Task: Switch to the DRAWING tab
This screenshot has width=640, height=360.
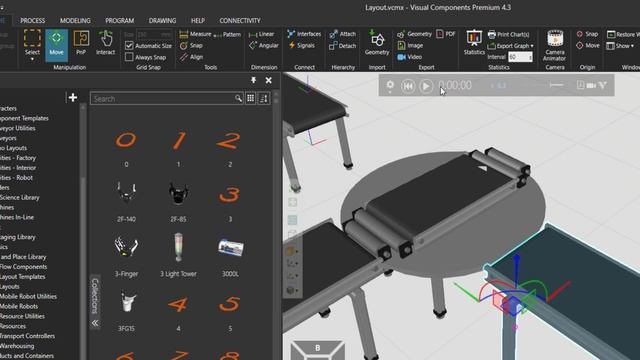Action: [162, 20]
